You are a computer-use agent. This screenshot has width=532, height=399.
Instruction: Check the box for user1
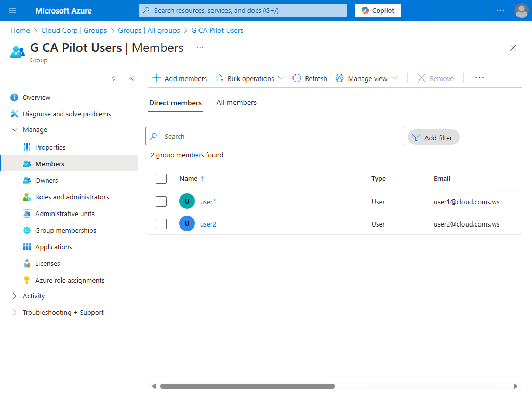click(x=161, y=202)
